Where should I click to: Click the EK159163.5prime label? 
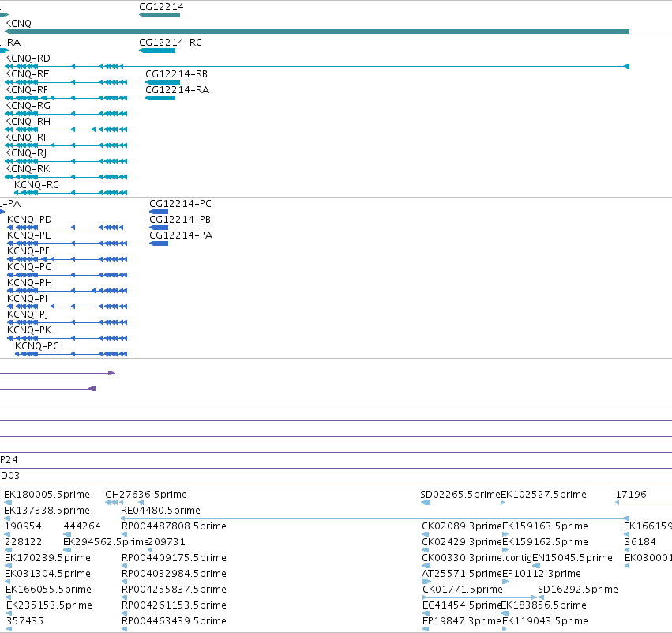545,526
